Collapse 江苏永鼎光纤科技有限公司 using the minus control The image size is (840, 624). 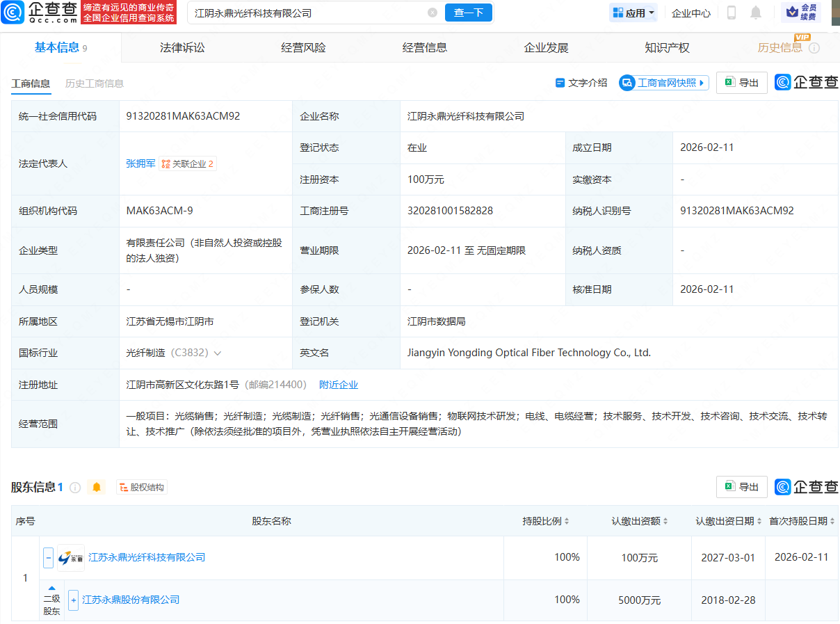48,557
